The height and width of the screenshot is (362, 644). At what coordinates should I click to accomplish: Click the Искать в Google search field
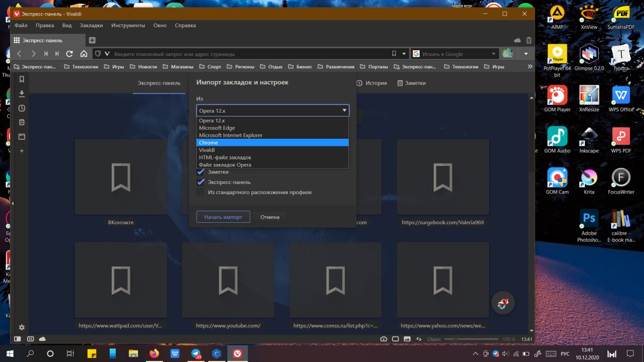pyautogui.click(x=455, y=54)
